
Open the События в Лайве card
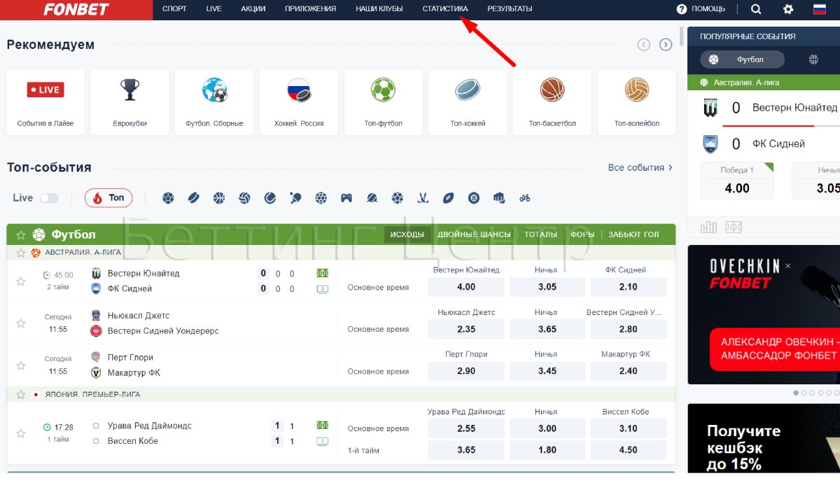45,102
